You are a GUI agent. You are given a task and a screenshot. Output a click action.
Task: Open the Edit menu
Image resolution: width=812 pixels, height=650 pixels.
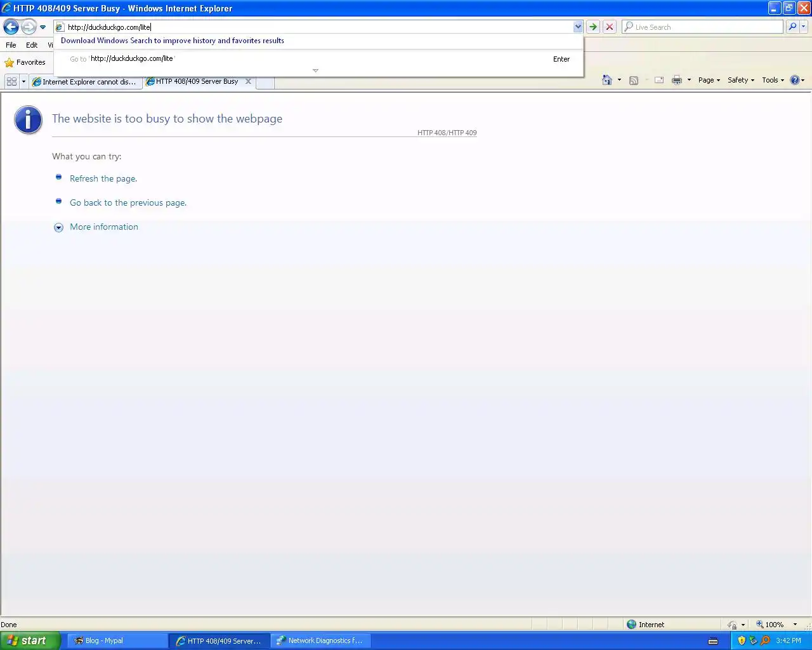pyautogui.click(x=32, y=45)
